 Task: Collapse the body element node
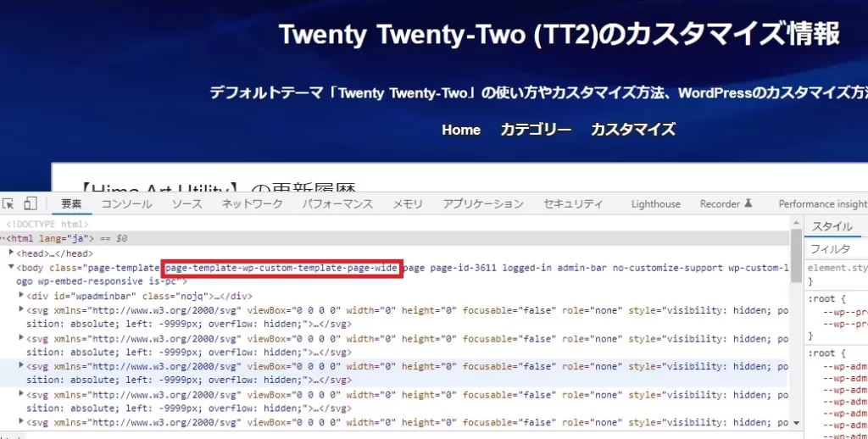[x=12, y=268]
